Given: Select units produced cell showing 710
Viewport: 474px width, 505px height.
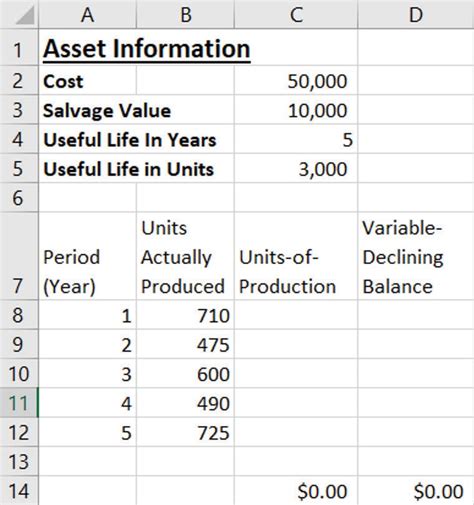Looking at the screenshot, I should (185, 315).
